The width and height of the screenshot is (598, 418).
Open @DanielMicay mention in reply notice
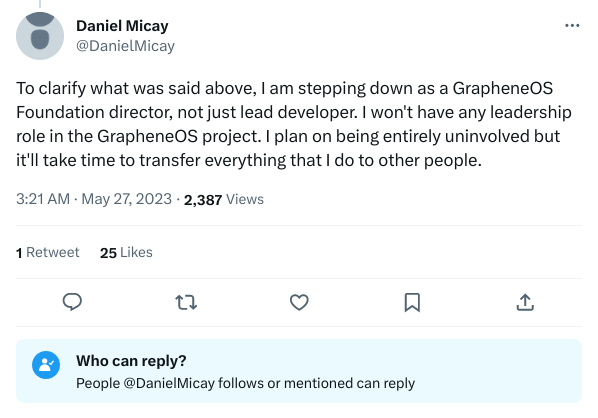169,383
